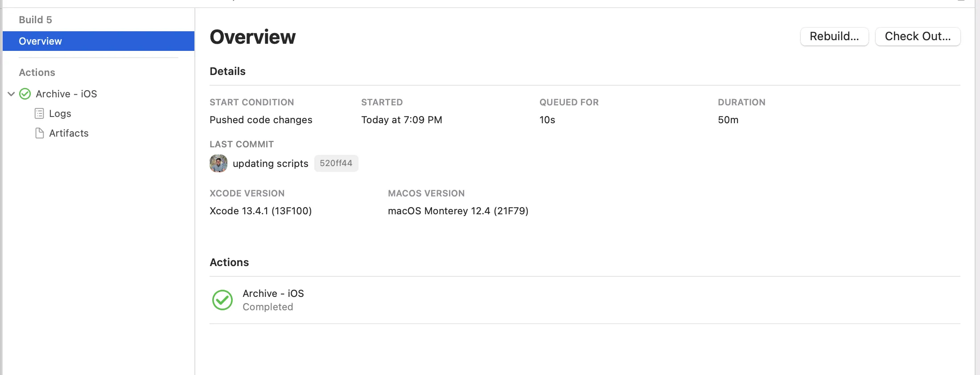Click the Completed status under Archive - iOS
The width and height of the screenshot is (980, 375).
pyautogui.click(x=268, y=307)
